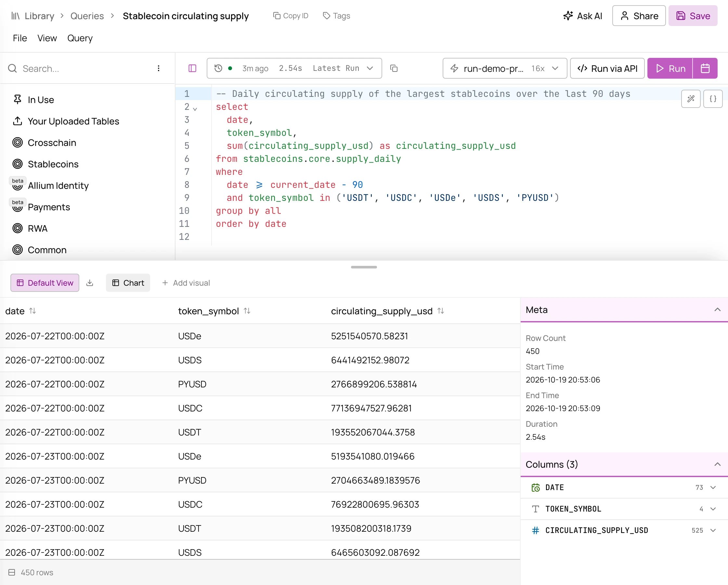Select the value 77136947527.96281
This screenshot has height=585, width=728.
371,408
